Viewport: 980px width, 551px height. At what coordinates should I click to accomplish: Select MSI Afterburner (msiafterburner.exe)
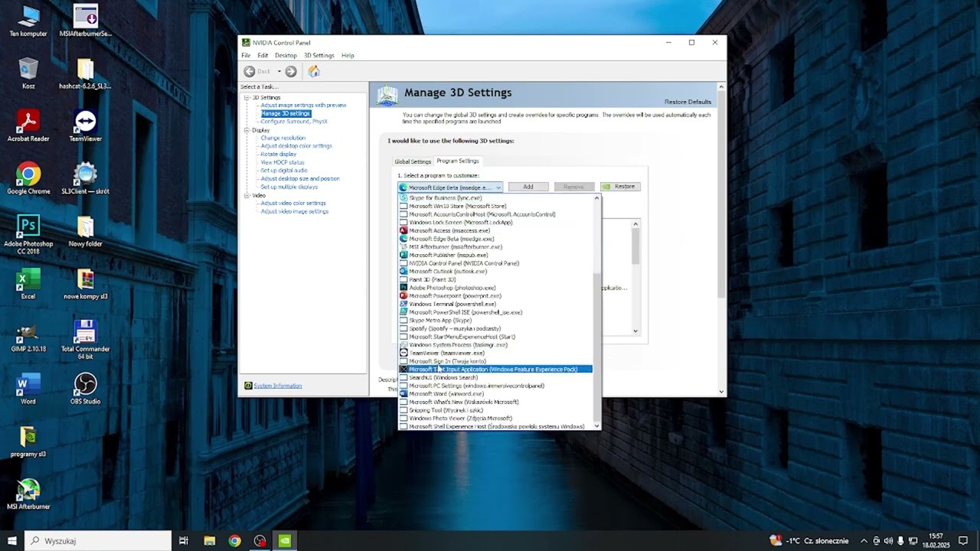495,247
